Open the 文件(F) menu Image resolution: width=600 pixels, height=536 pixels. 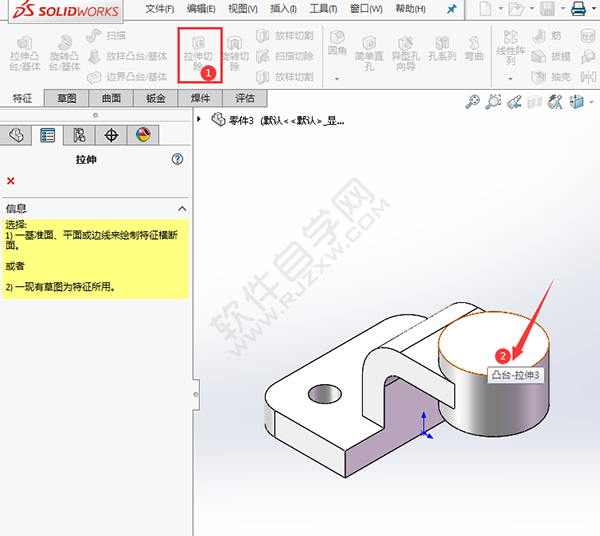click(x=160, y=8)
